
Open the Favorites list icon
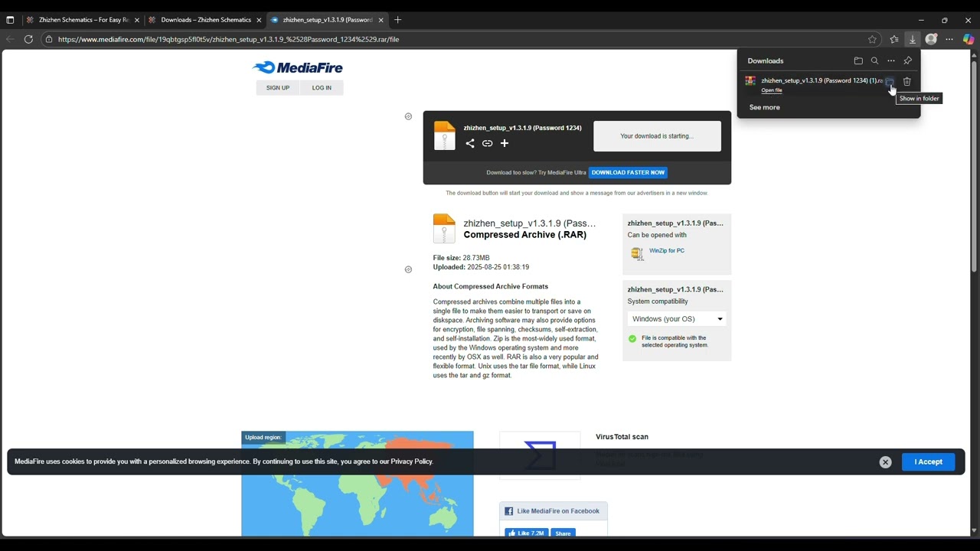(893, 39)
